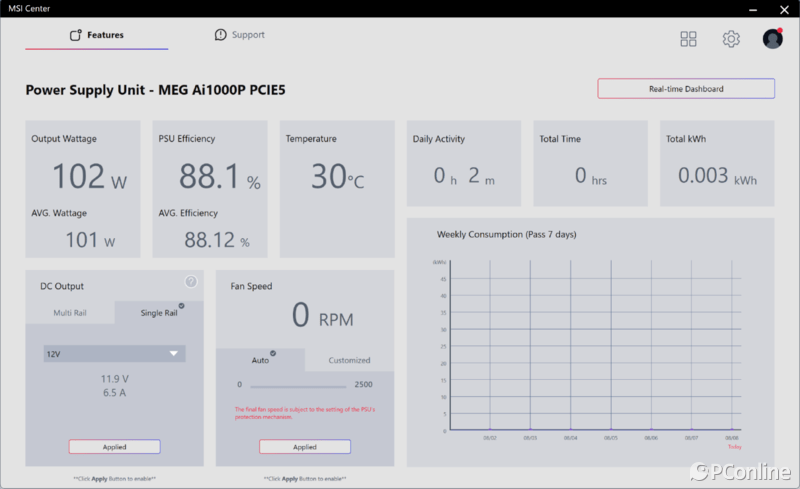The height and width of the screenshot is (489, 800).
Task: Select the Single Rail tab
Action: click(x=159, y=312)
